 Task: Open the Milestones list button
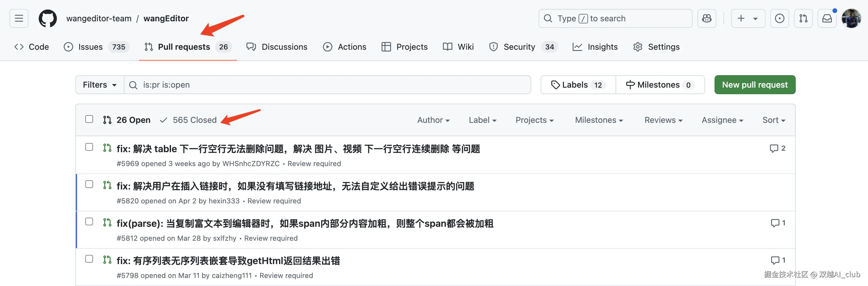pyautogui.click(x=660, y=85)
